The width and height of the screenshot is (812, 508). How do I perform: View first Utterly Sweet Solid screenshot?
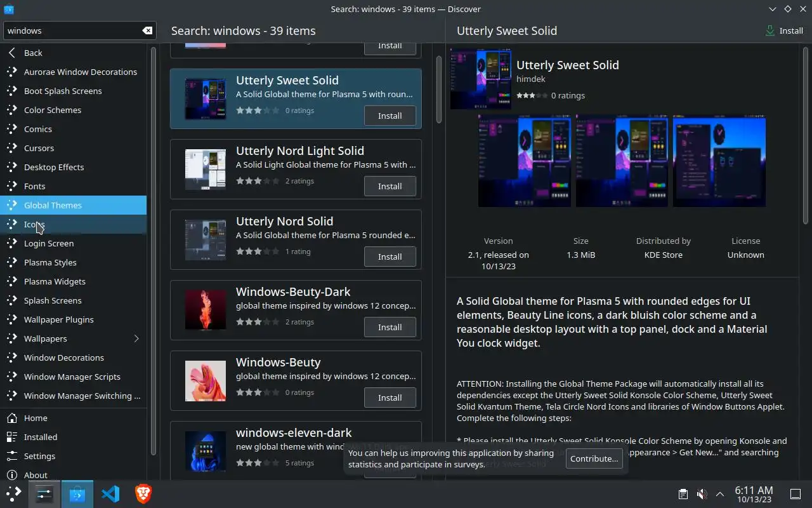(525, 161)
